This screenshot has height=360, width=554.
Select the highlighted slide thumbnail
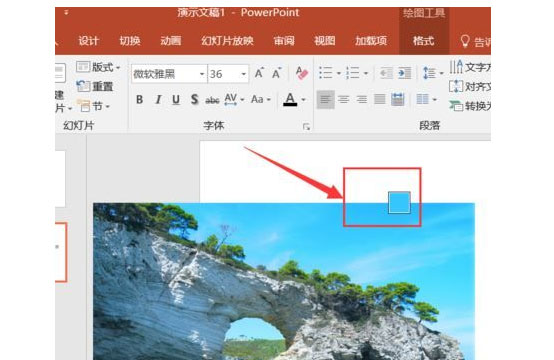click(x=61, y=252)
